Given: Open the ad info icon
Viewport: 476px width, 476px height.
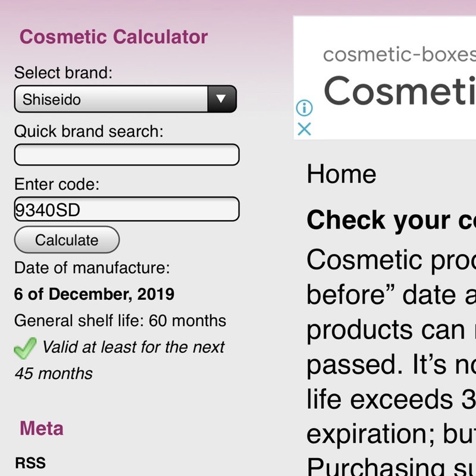Looking at the screenshot, I should point(304,108).
